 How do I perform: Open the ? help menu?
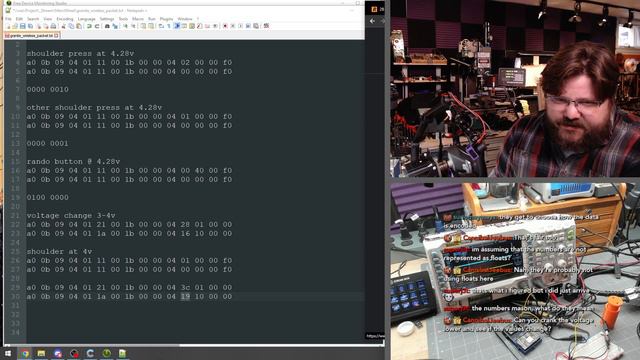[x=198, y=19]
